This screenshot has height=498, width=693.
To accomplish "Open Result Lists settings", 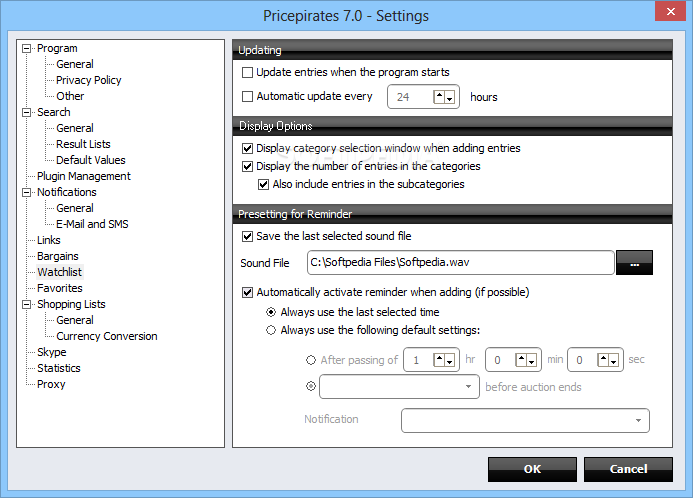I will tap(83, 144).
